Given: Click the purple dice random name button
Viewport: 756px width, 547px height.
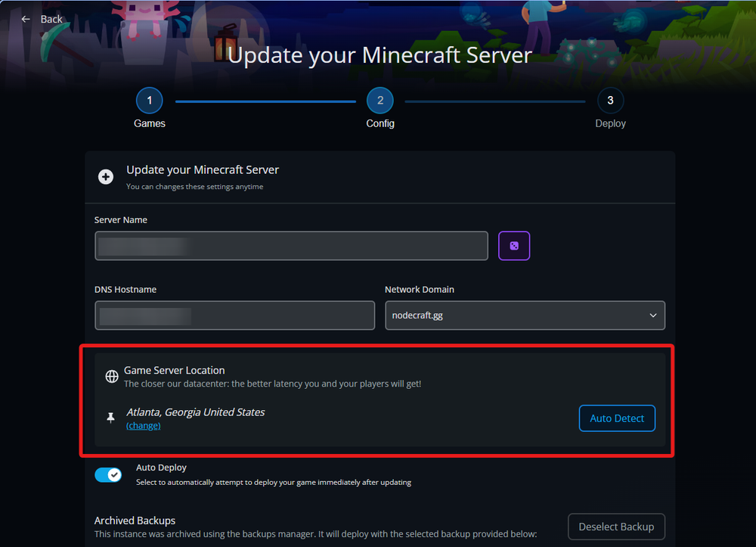Looking at the screenshot, I should [x=514, y=246].
